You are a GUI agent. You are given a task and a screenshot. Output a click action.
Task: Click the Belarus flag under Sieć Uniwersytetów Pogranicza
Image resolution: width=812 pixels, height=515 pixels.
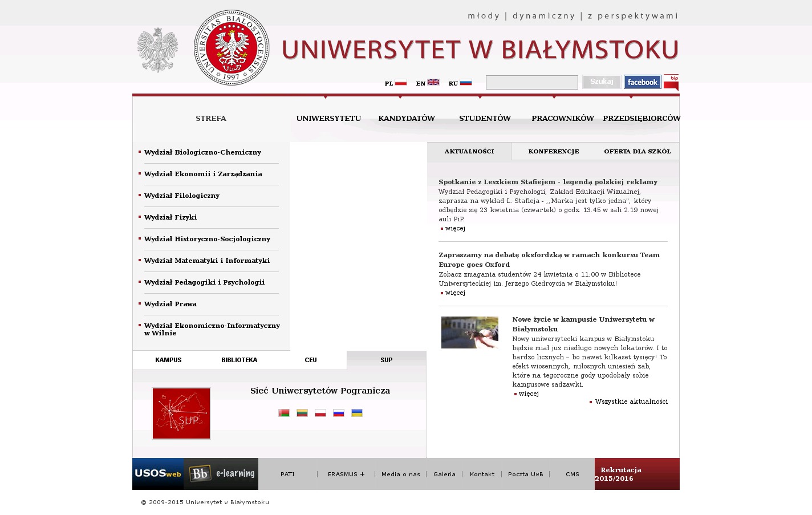pos(284,413)
